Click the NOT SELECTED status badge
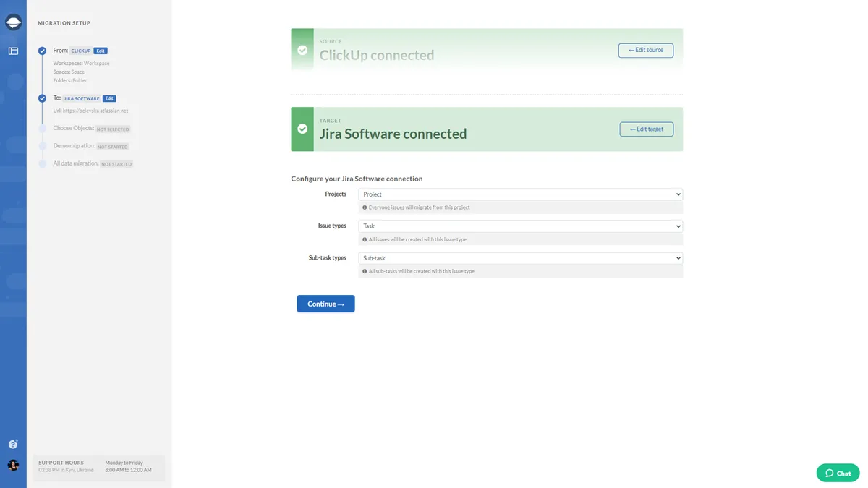Image resolution: width=868 pixels, height=488 pixels. click(x=113, y=129)
